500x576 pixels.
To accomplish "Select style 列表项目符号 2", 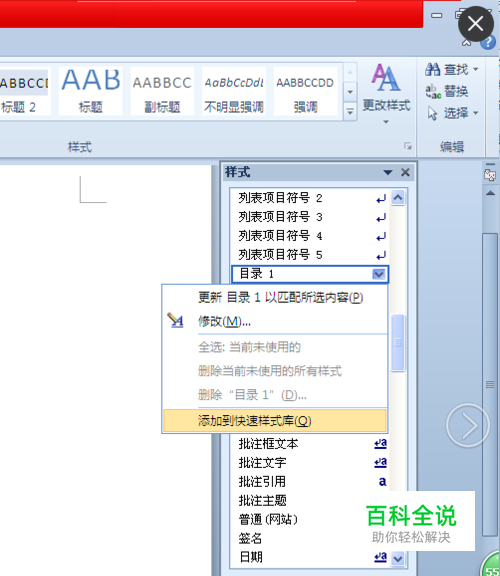I will pyautogui.click(x=310, y=198).
